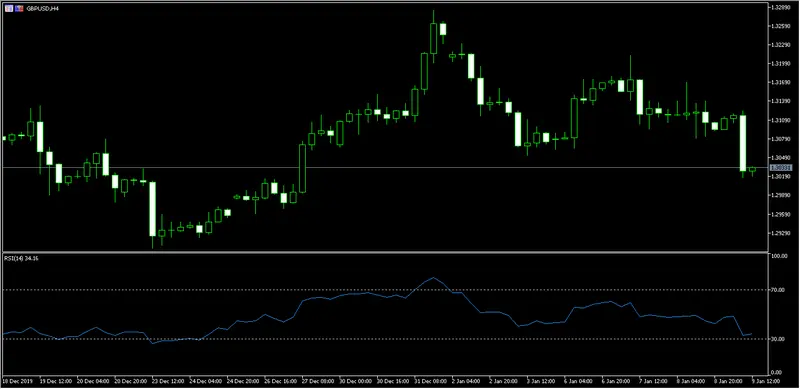The width and height of the screenshot is (800, 389).
Task: Click the highlighted current price tag
Action: [781, 167]
